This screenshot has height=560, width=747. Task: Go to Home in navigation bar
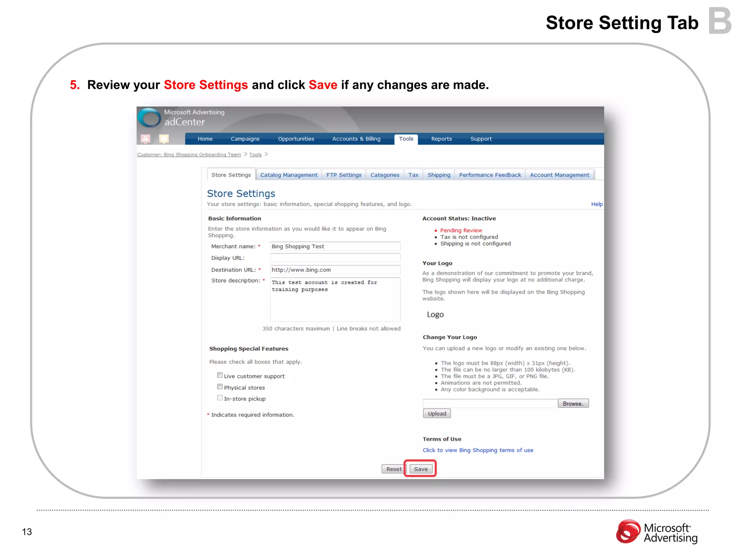(205, 139)
